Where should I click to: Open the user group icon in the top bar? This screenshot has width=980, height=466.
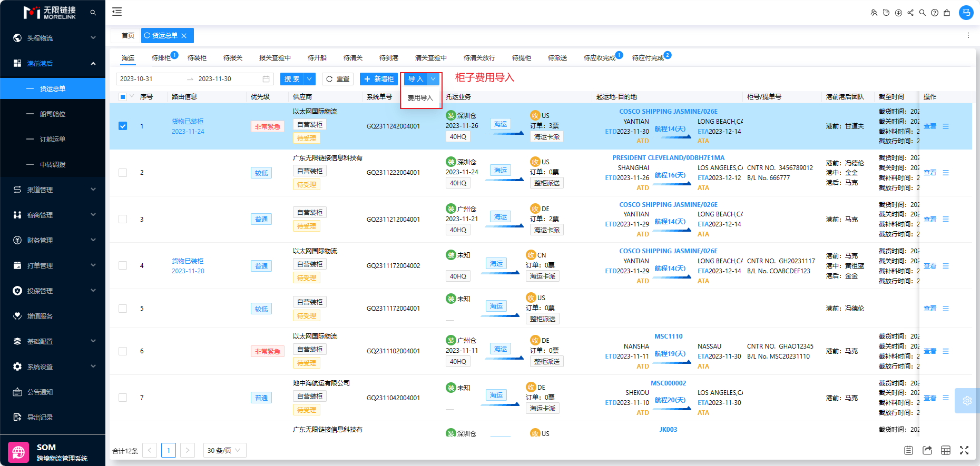874,13
